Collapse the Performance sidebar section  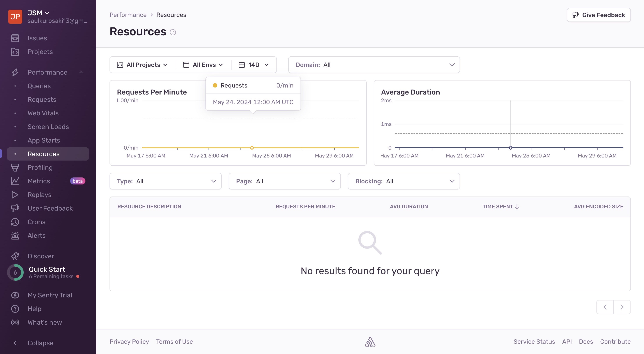pyautogui.click(x=81, y=72)
